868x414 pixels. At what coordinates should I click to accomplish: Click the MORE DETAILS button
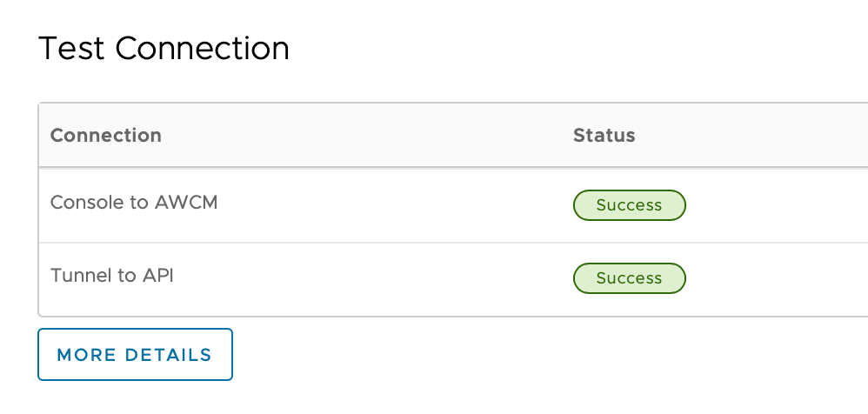(x=135, y=354)
